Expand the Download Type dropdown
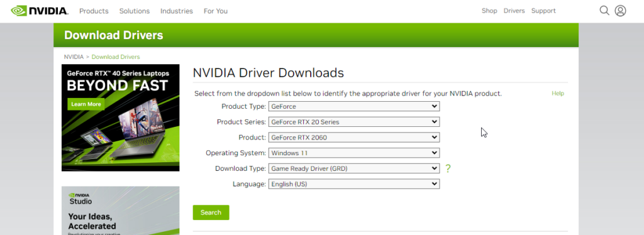 click(354, 168)
